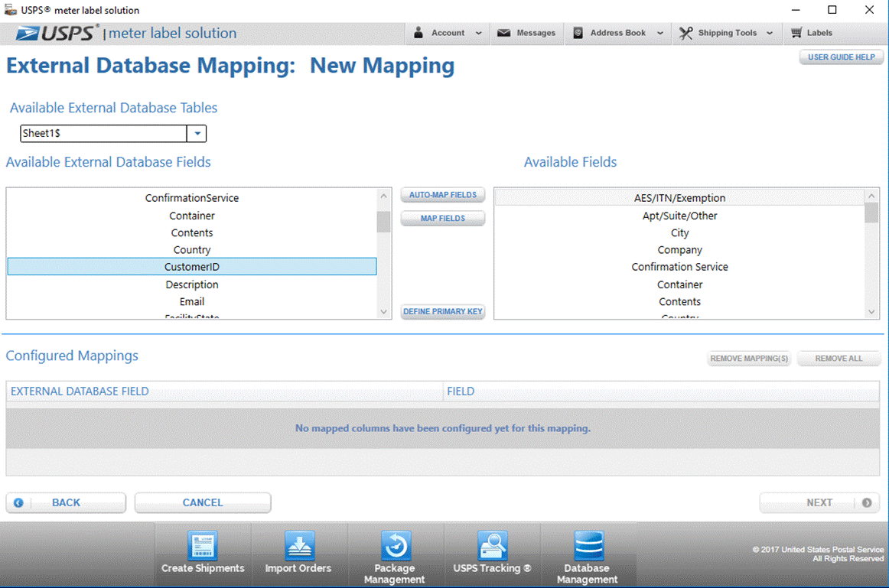This screenshot has width=889, height=588.
Task: Select Company in Available Fields
Action: pyautogui.click(x=679, y=250)
